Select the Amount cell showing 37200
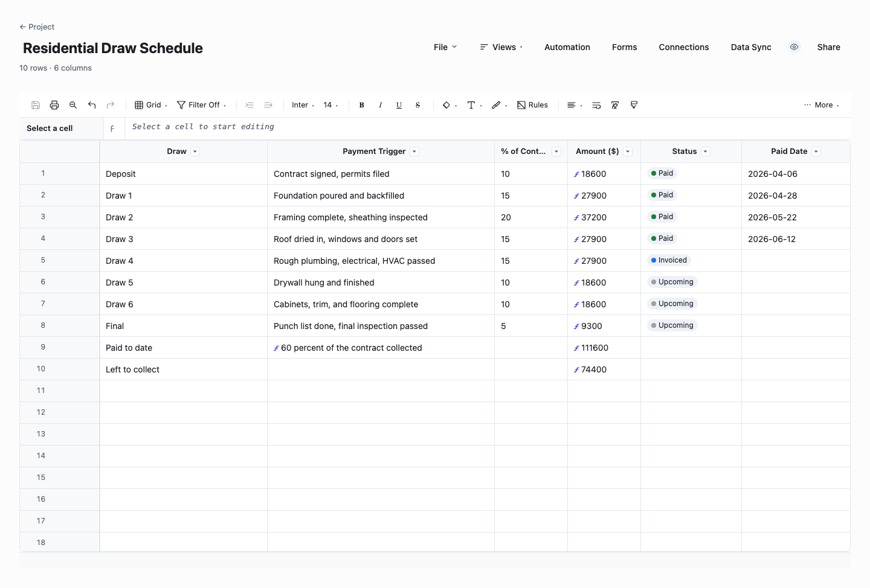 pyautogui.click(x=604, y=217)
